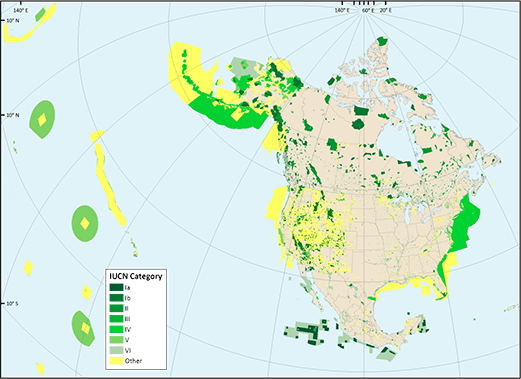Click the IV bright green legend swatch
Screen dimensions: 521x379
[x=116, y=329]
